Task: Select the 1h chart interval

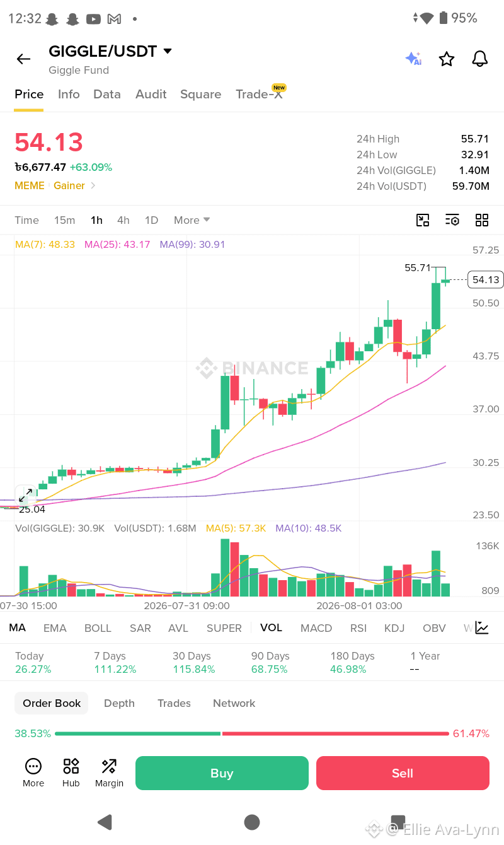Action: [x=96, y=220]
